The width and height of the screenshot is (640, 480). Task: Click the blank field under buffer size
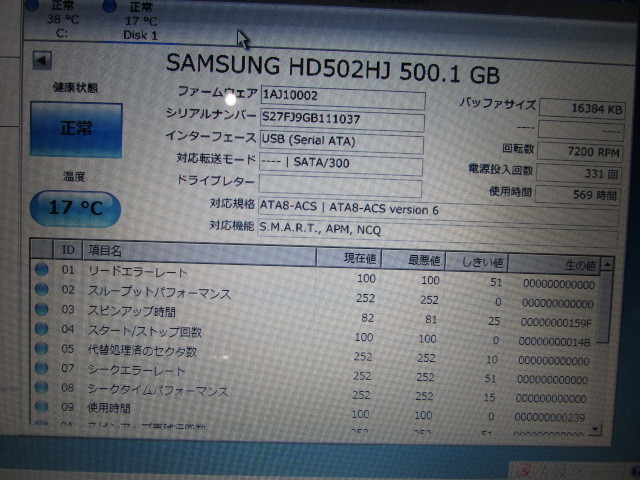point(581,130)
